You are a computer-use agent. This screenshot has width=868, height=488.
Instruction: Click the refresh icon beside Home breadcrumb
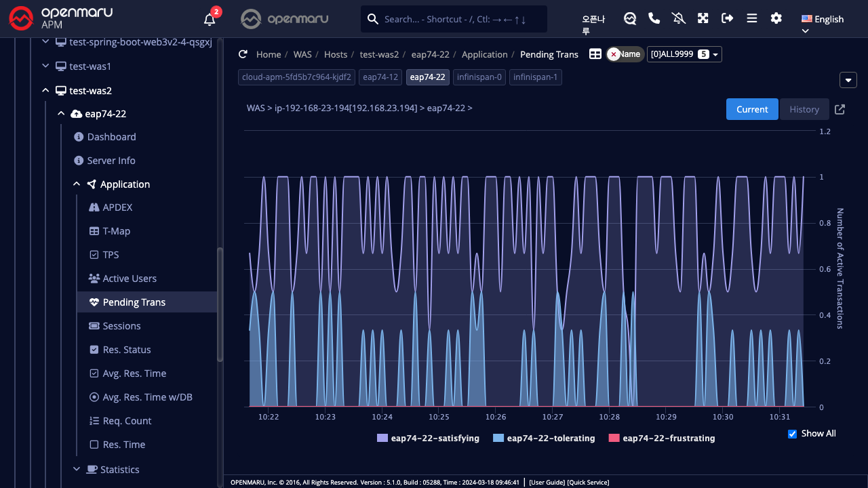[243, 54]
